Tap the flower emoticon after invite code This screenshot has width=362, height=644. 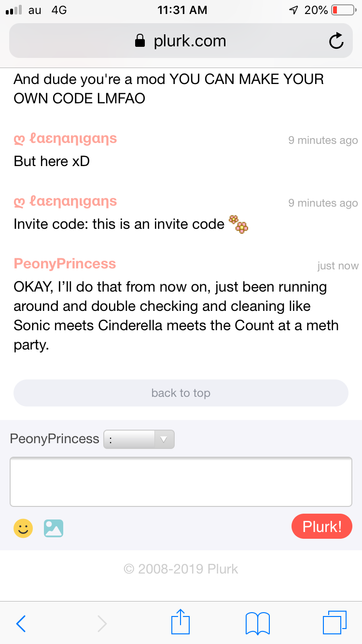click(238, 224)
